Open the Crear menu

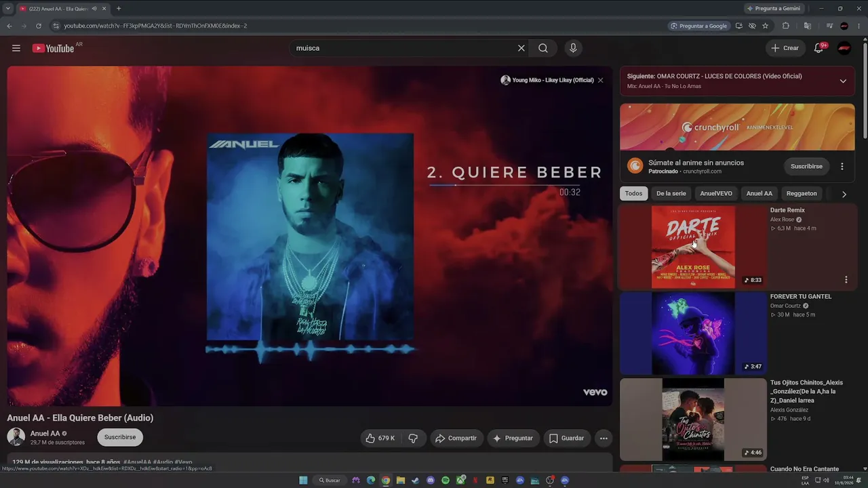point(785,48)
